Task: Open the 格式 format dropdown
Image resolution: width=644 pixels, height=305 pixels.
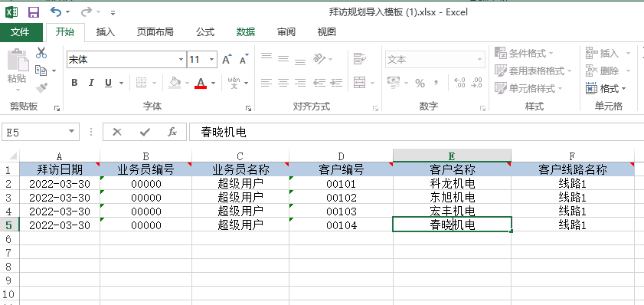Action: click(606, 88)
